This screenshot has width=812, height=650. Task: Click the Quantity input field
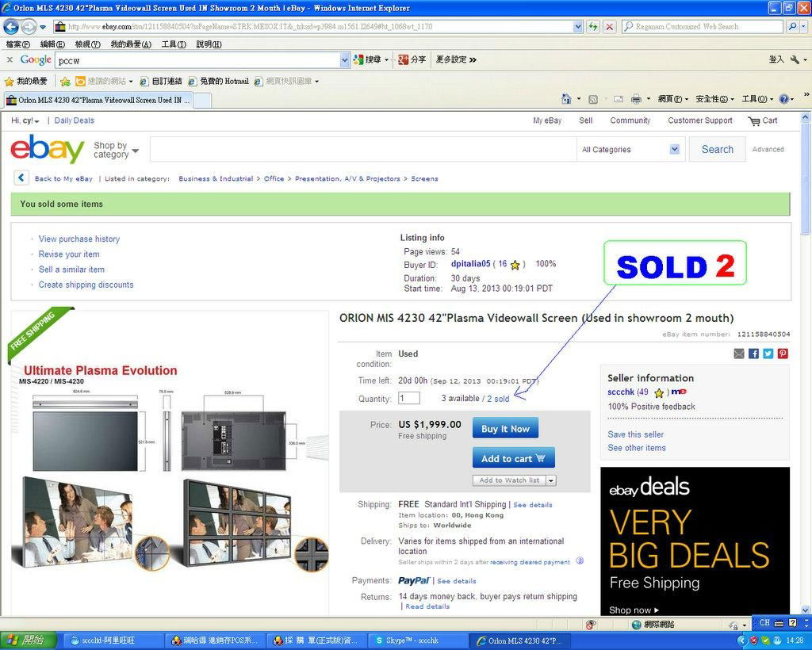[408, 398]
